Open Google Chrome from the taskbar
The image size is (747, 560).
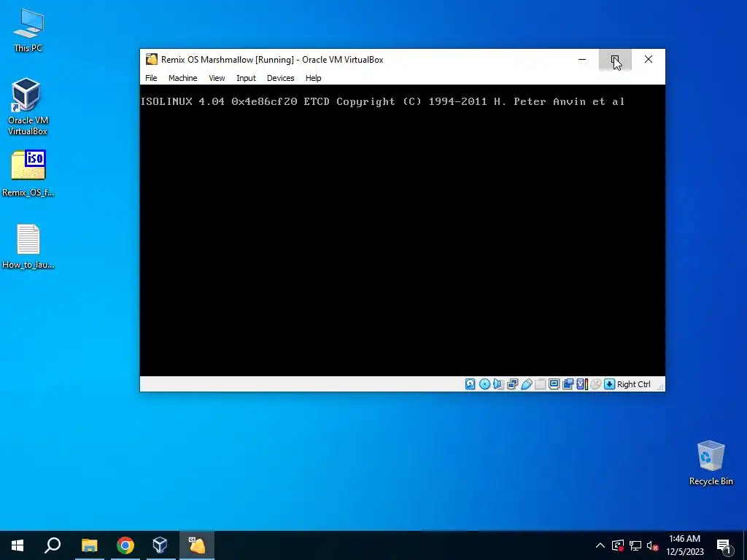[x=125, y=545]
